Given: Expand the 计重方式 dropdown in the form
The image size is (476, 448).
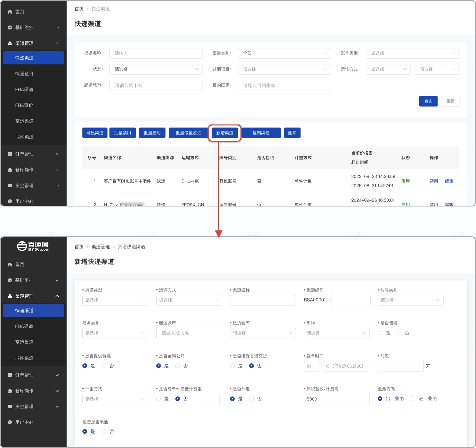Looking at the screenshot, I should click(115, 399).
